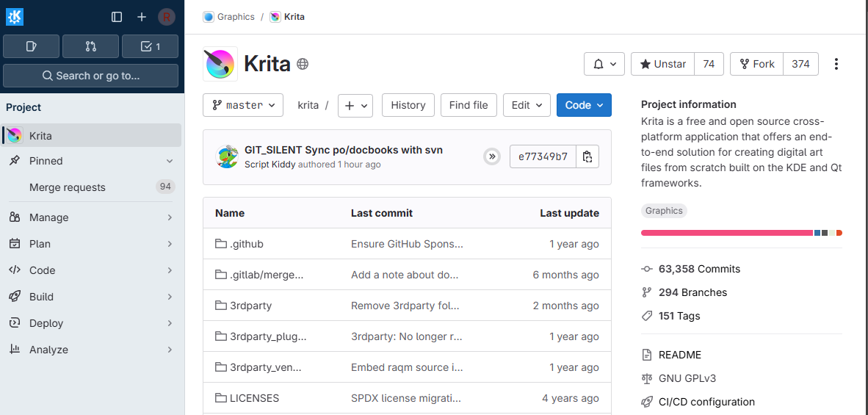
Task: Click the KDE logo home icon
Action: 15,17
